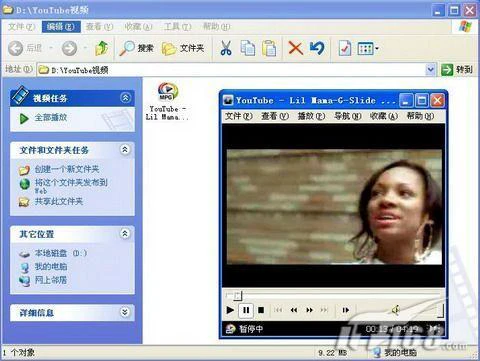This screenshot has width=480, height=361.
Task: Click the frame step button in player
Action: coord(346,310)
